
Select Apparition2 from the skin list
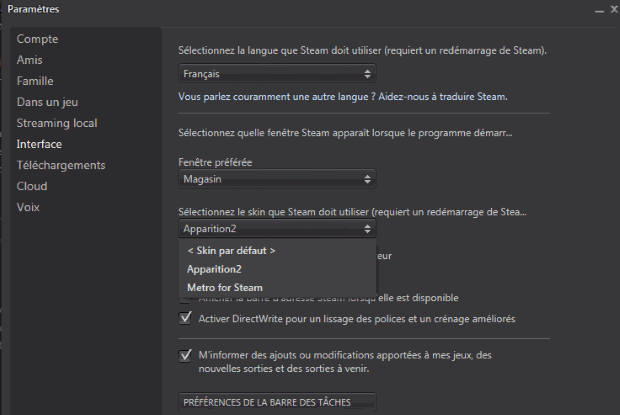click(x=214, y=269)
